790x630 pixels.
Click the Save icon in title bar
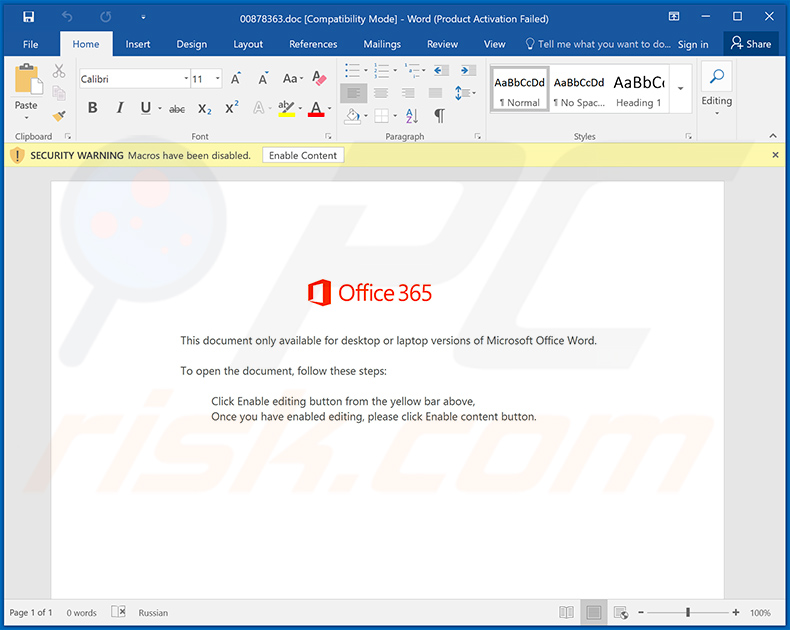click(28, 17)
